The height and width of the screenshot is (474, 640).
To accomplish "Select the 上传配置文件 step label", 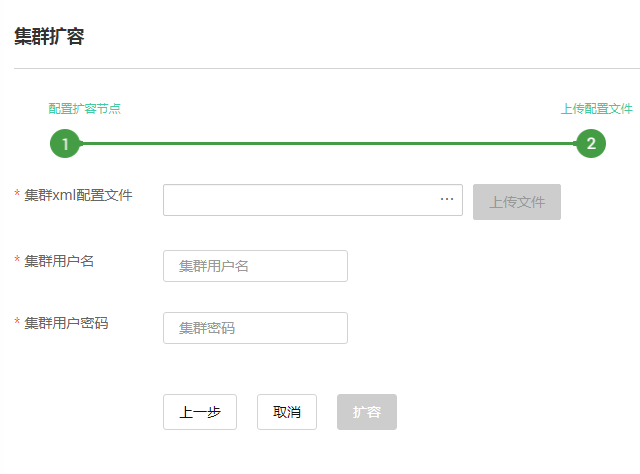I will [x=596, y=109].
